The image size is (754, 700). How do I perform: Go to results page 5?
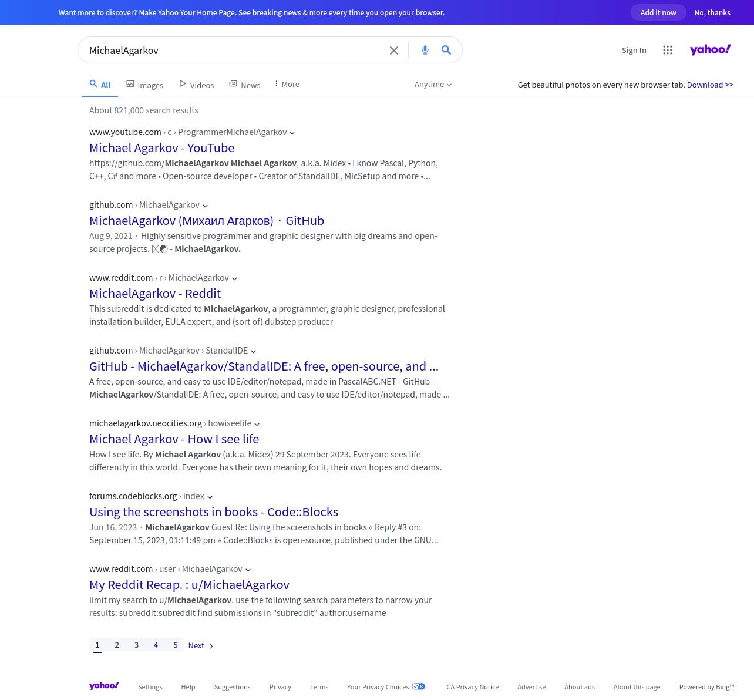coord(175,645)
